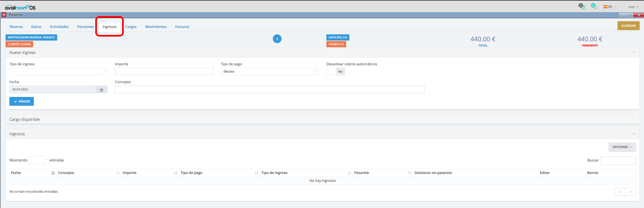644x208 pixels.
Task: Open the Facturas tab
Action: click(182, 27)
